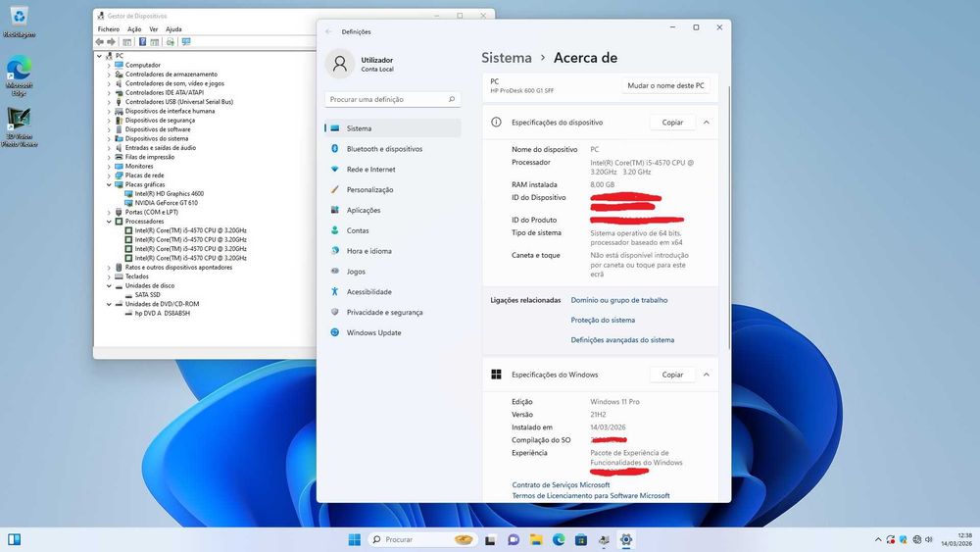The image size is (980, 552).
Task: Open the Ficheiro menu in Device Manager
Action: coord(108,28)
